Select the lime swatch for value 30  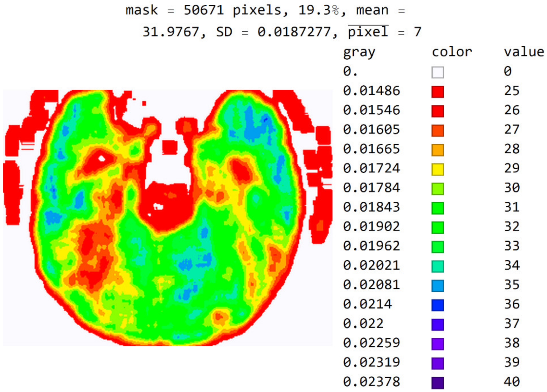click(x=438, y=189)
